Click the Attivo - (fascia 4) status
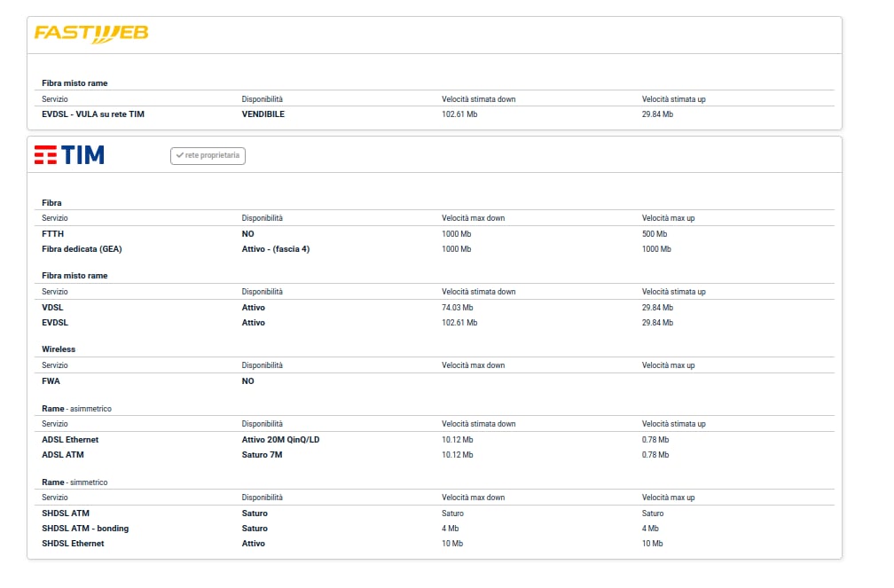Screen dimensions: 894x588 [276, 249]
